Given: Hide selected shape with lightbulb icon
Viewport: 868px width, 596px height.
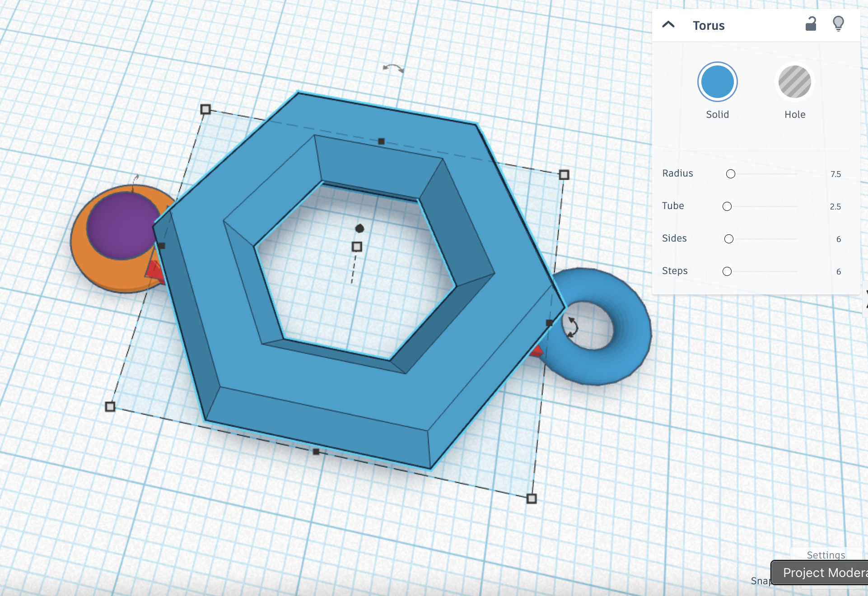Looking at the screenshot, I should point(838,24).
